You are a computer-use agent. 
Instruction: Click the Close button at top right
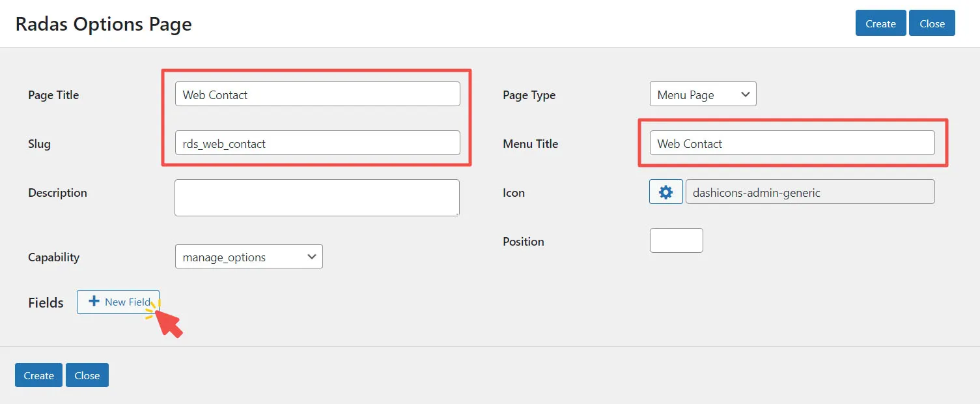coord(932,23)
